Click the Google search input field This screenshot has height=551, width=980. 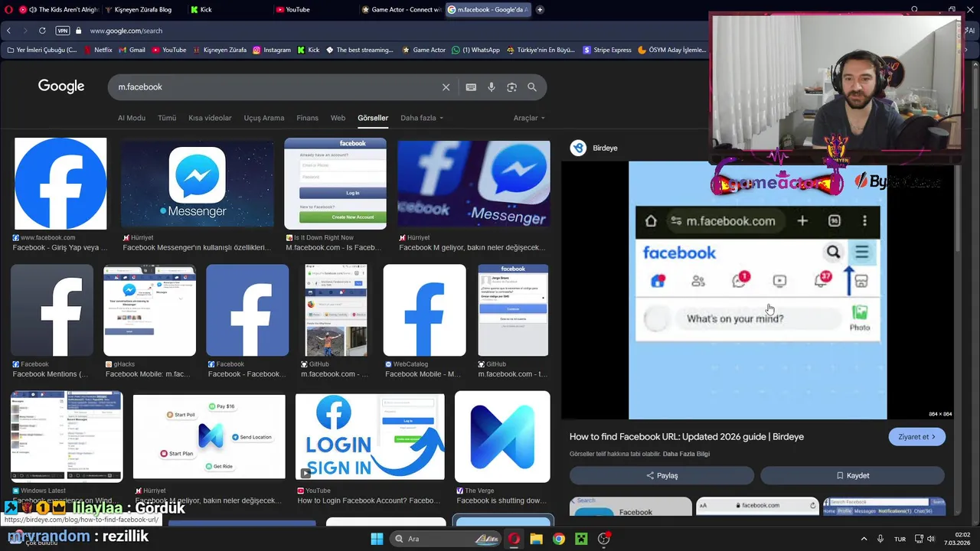pos(276,87)
